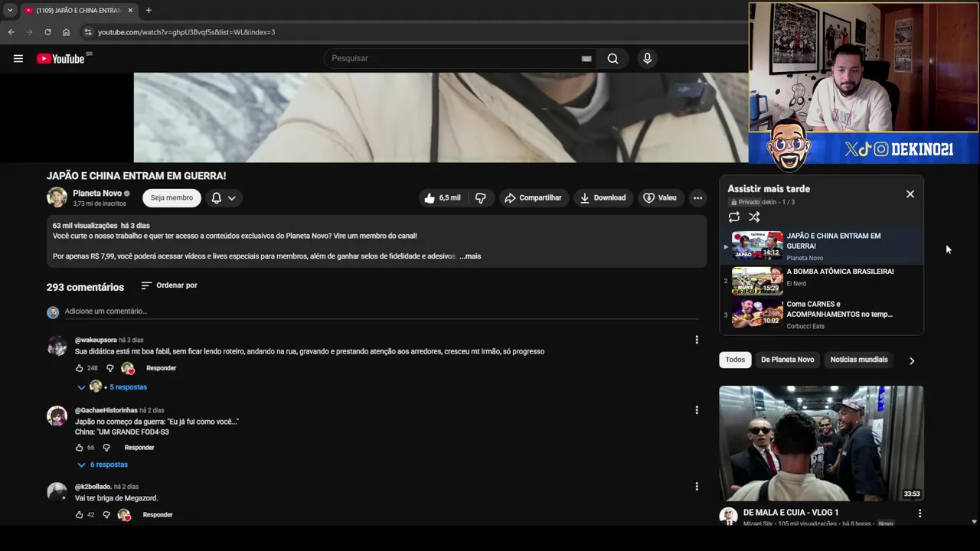Open options for DE MALA E CUIA video
Viewport: 980px width, 551px height.
pos(920,514)
